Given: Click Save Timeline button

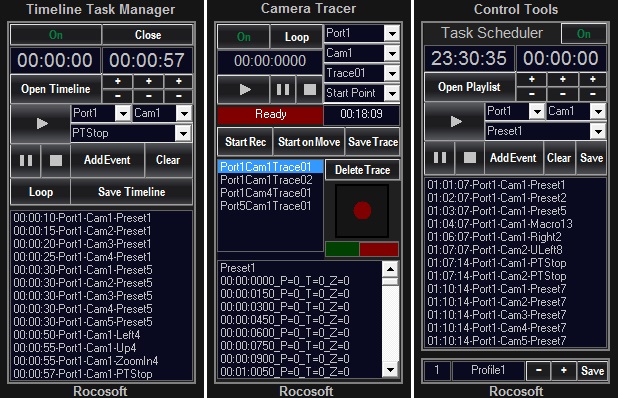Looking at the screenshot, I should (132, 192).
